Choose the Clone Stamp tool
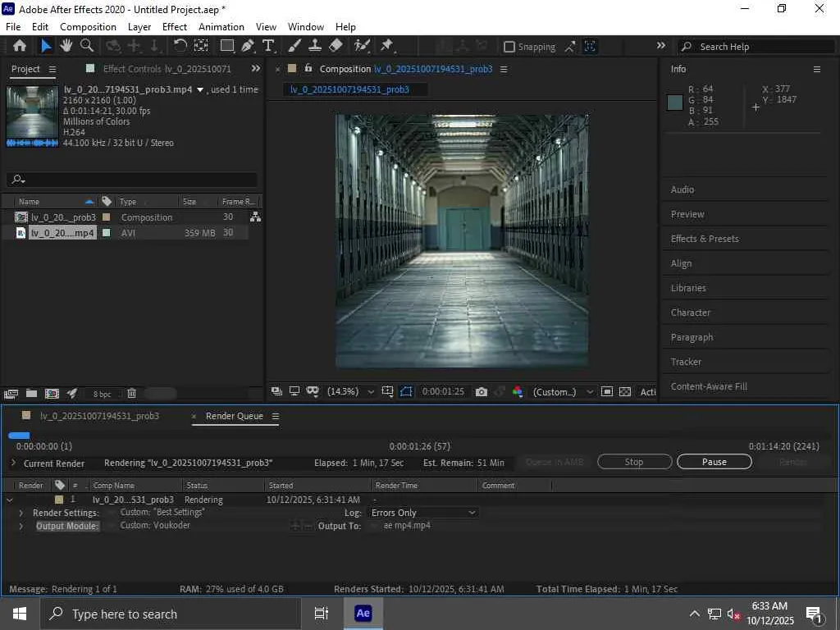 click(315, 46)
